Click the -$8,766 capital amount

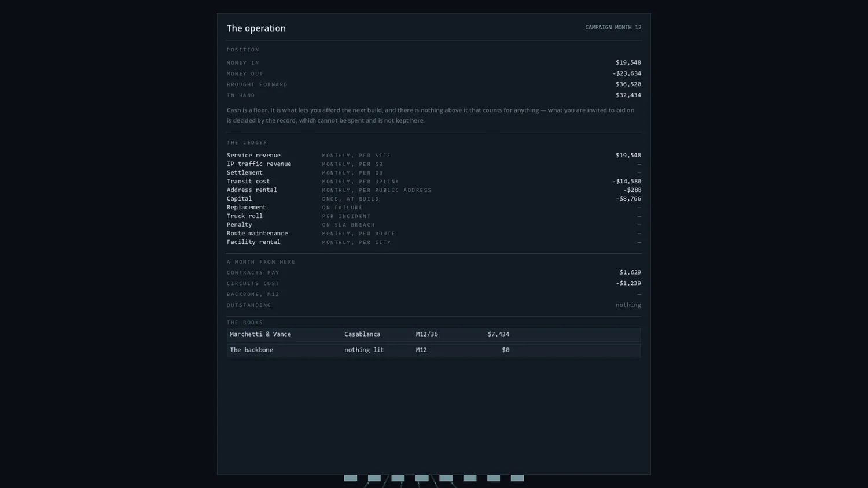point(628,198)
